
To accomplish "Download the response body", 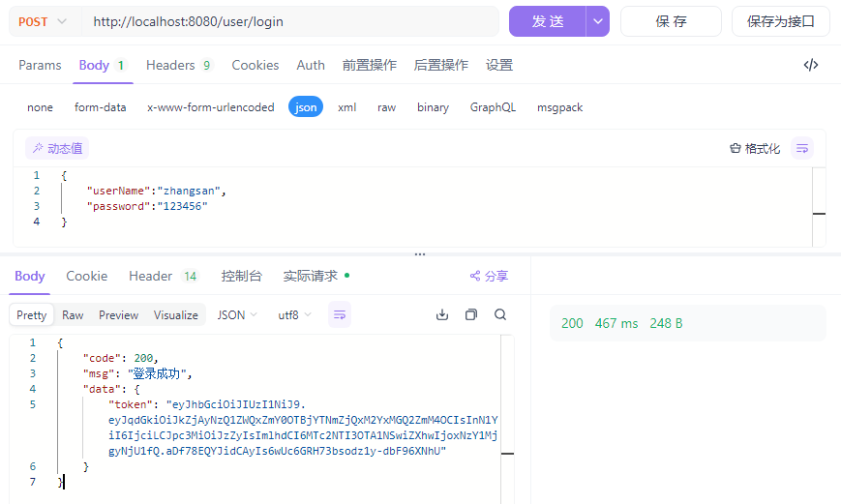I will click(x=442, y=315).
